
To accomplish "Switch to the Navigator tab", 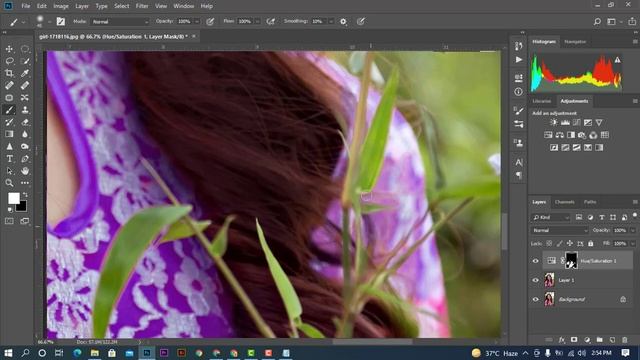I will point(575,42).
